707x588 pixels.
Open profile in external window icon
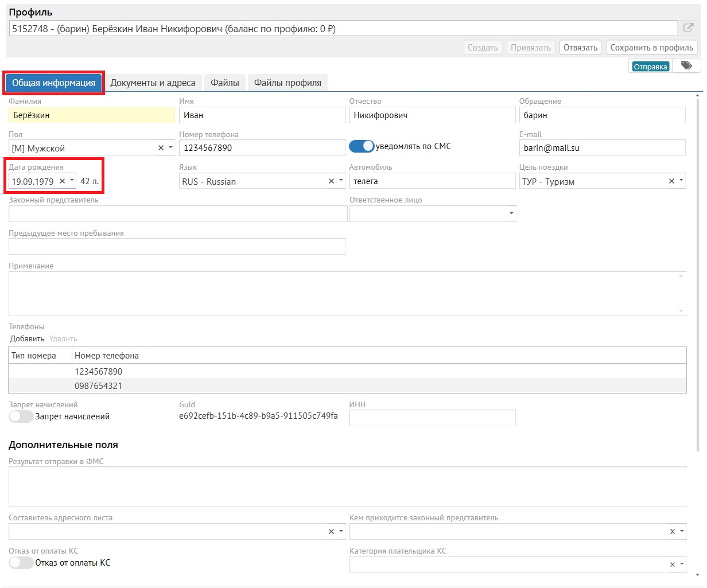point(688,28)
